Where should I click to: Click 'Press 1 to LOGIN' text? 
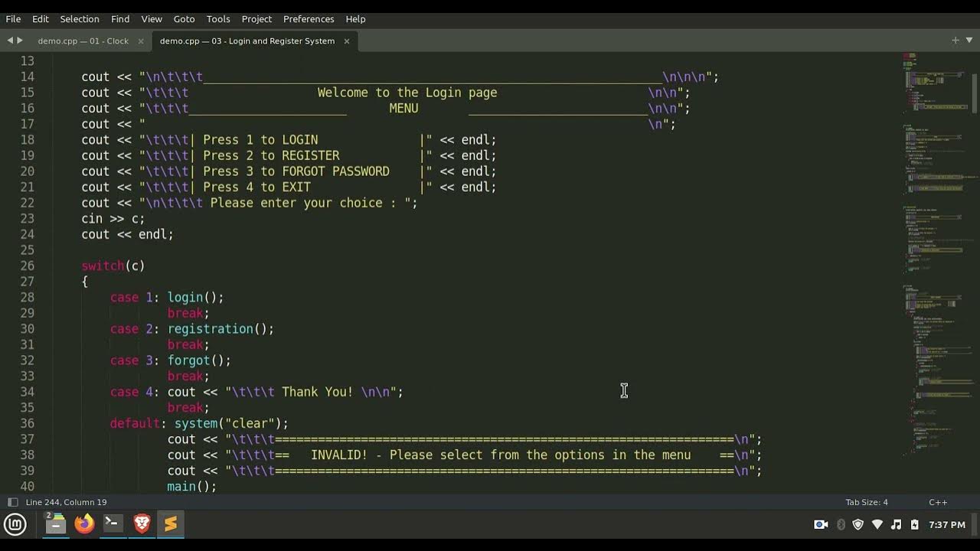260,139
